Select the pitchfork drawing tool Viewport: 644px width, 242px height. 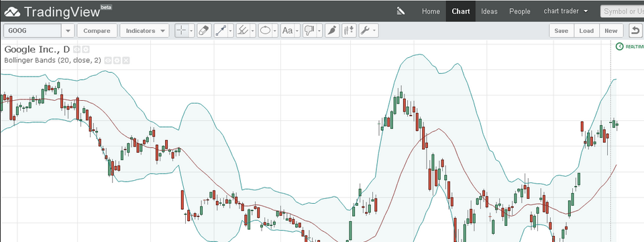(243, 31)
